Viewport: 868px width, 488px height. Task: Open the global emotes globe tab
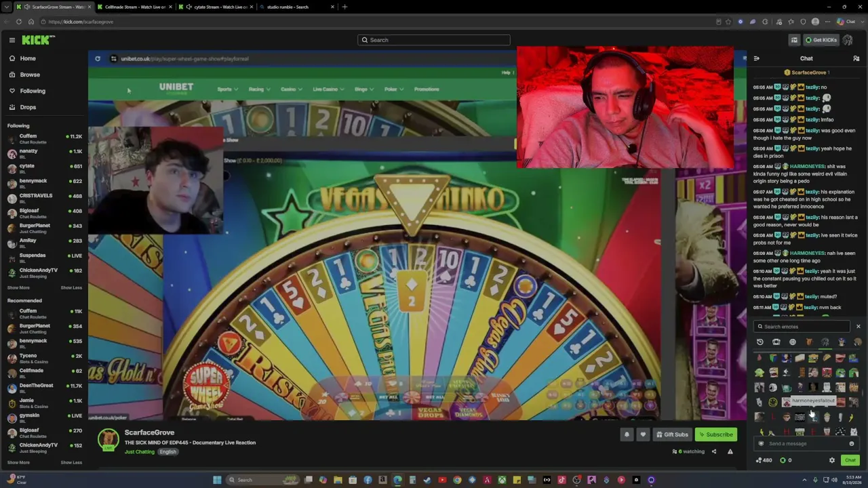[792, 342]
